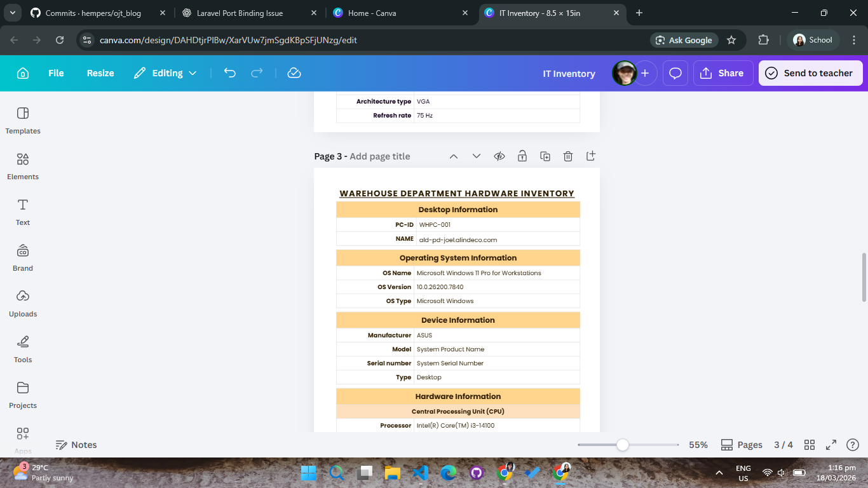Open the Templates panel in sidebar
This screenshot has width=868, height=488.
click(23, 121)
